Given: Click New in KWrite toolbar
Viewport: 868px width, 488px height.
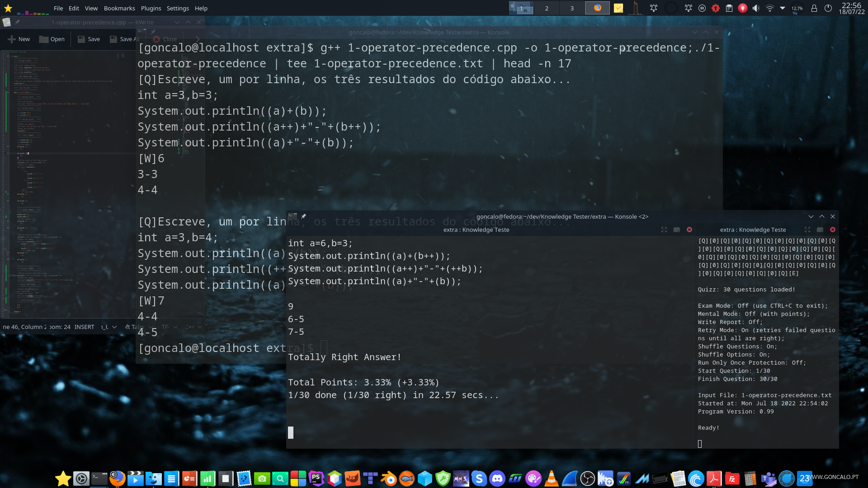Looking at the screenshot, I should click(x=19, y=39).
